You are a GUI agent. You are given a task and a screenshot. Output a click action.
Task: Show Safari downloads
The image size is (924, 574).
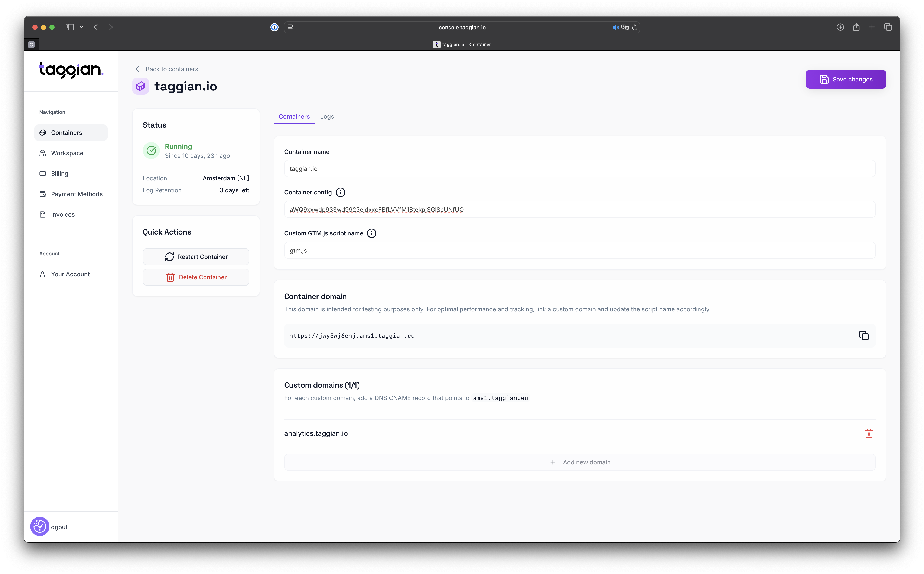point(840,27)
